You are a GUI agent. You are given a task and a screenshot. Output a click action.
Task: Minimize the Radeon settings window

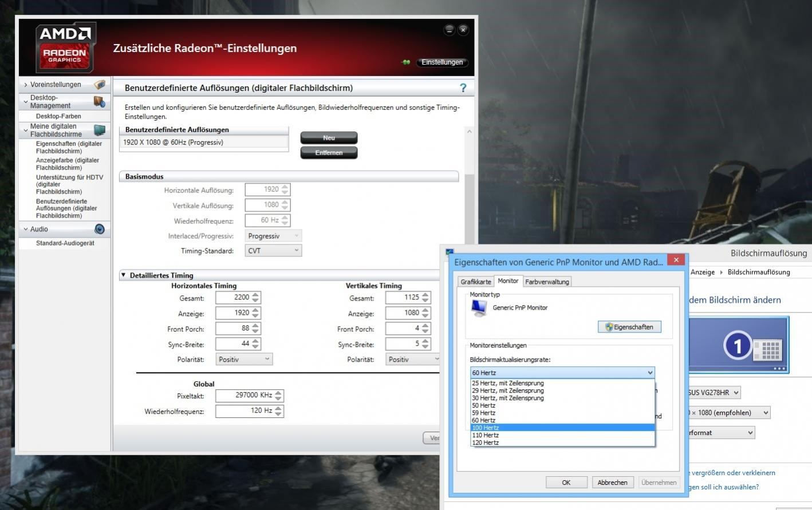coord(449,30)
